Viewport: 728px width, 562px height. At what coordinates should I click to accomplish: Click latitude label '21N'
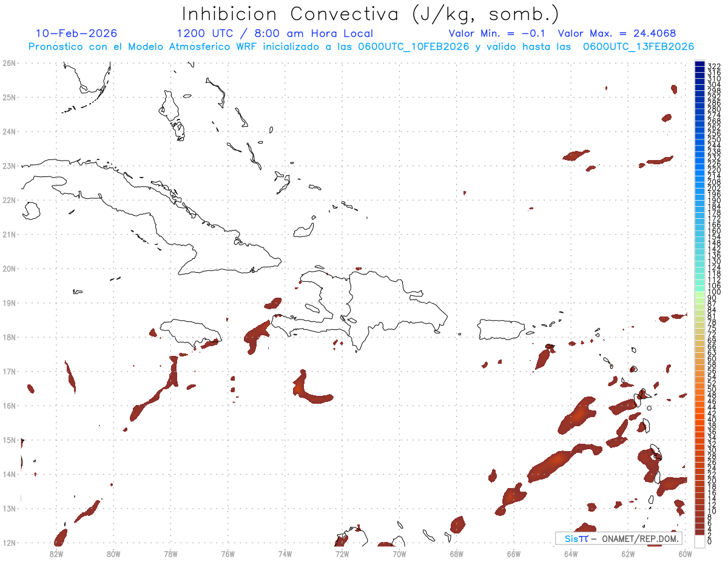coord(9,235)
